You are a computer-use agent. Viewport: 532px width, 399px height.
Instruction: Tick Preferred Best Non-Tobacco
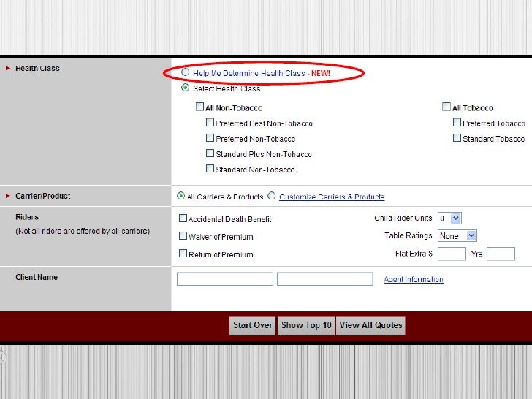[x=210, y=123]
